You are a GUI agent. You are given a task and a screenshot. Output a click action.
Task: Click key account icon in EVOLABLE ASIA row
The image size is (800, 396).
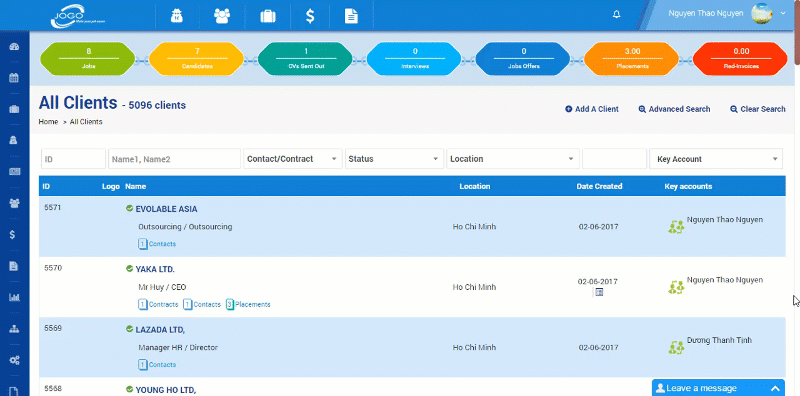pyautogui.click(x=676, y=227)
